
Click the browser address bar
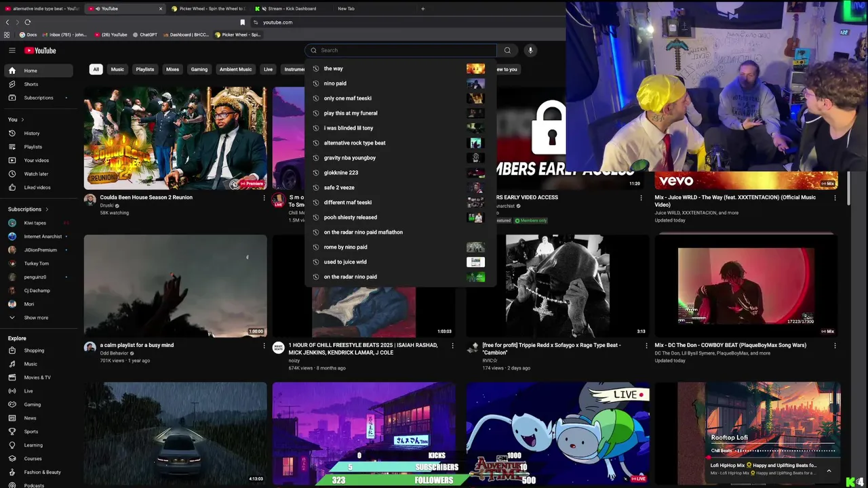[x=407, y=22]
